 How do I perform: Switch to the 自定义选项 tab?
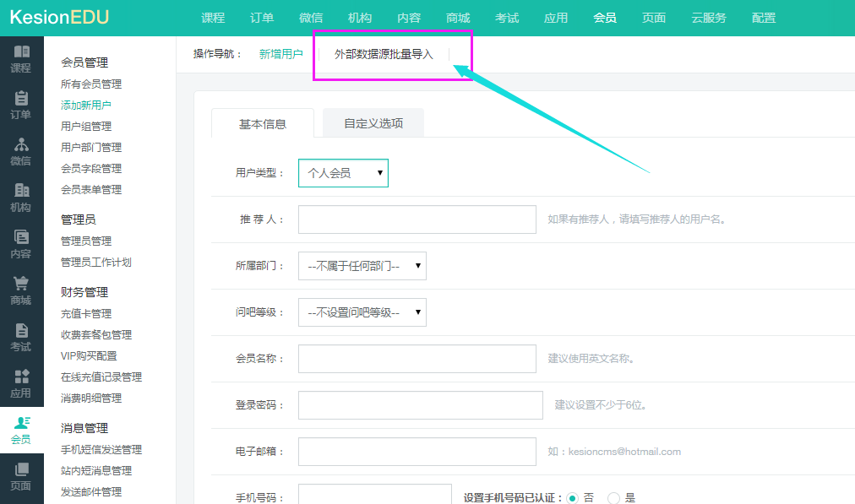[373, 123]
